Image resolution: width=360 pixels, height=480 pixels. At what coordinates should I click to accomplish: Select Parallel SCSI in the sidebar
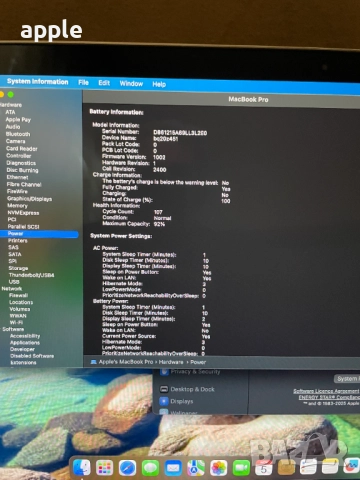23,227
